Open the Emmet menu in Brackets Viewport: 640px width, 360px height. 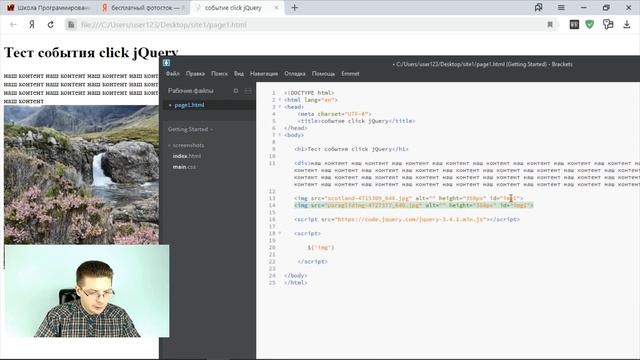(350, 74)
